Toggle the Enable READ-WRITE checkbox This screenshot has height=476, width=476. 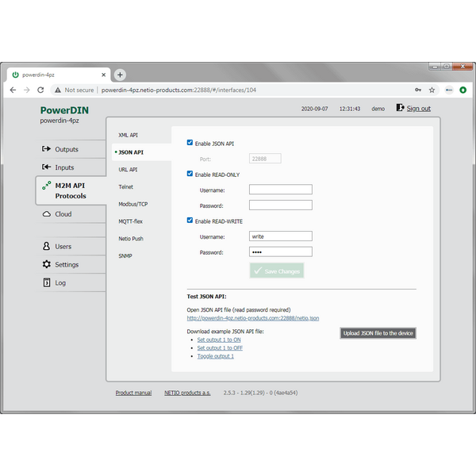click(190, 221)
